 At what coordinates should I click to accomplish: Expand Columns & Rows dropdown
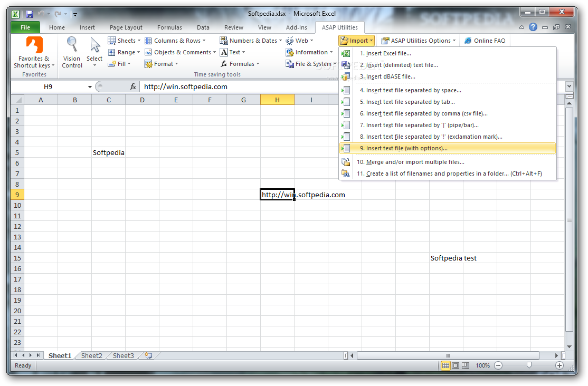click(175, 41)
